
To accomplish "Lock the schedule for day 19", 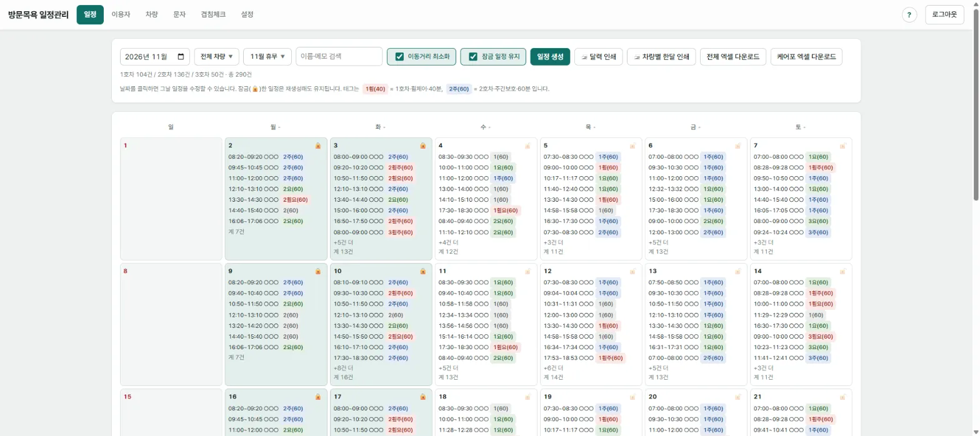I will (x=632, y=397).
